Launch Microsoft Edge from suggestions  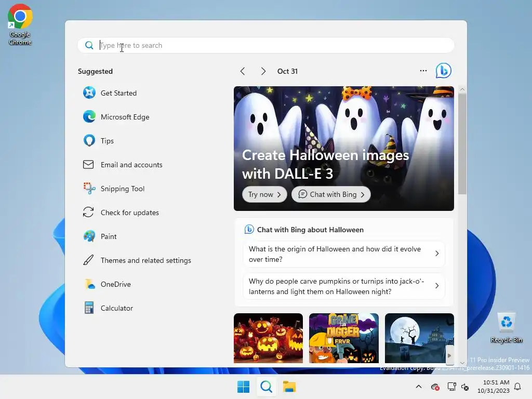(89, 117)
